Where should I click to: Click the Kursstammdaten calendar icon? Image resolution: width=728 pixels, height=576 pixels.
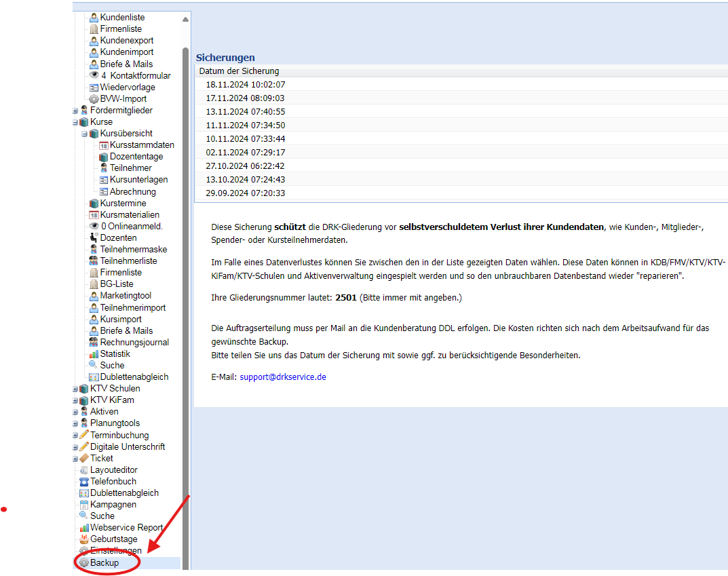[x=104, y=145]
